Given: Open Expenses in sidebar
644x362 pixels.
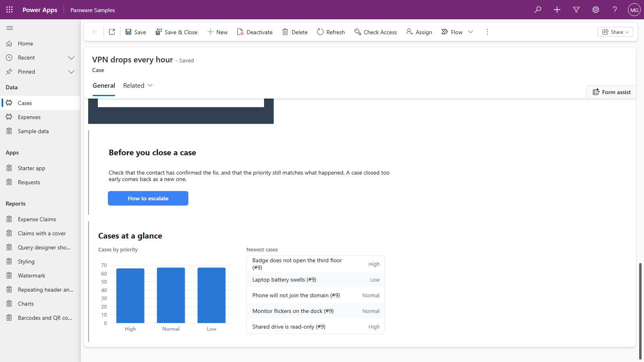Looking at the screenshot, I should coord(40,117).
